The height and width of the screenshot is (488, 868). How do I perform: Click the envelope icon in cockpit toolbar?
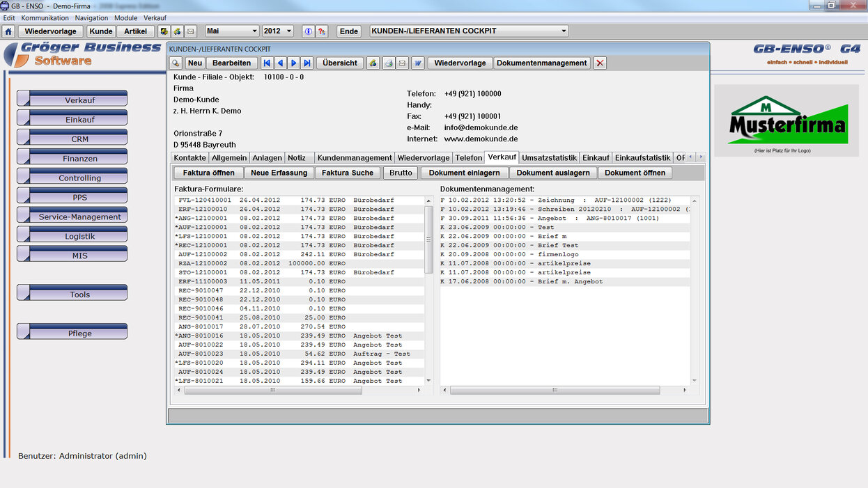[403, 63]
